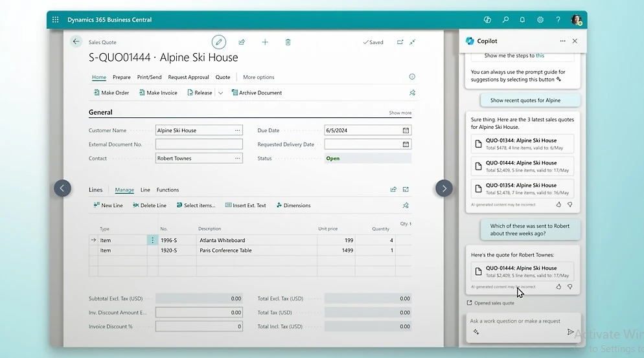Screen dimensions: 644x358
Task: Click Make Invoice
Action: [158, 93]
